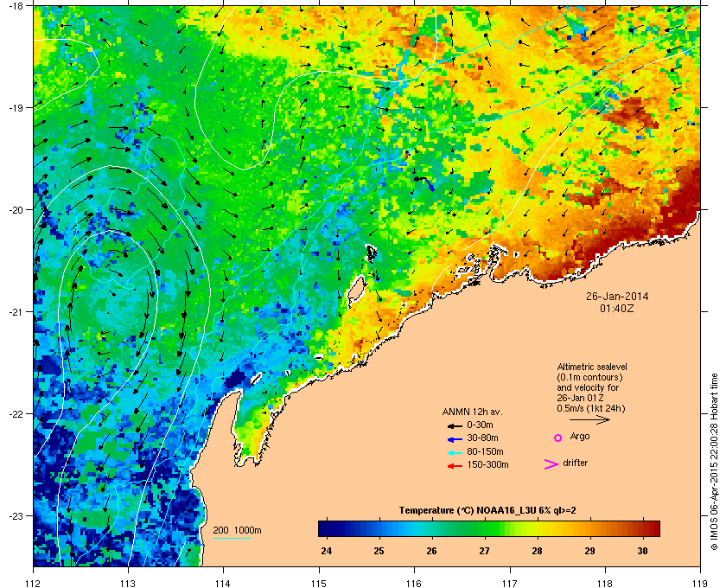Click the longitude axis label '113'
The height and width of the screenshot is (588, 726).
coord(128,583)
